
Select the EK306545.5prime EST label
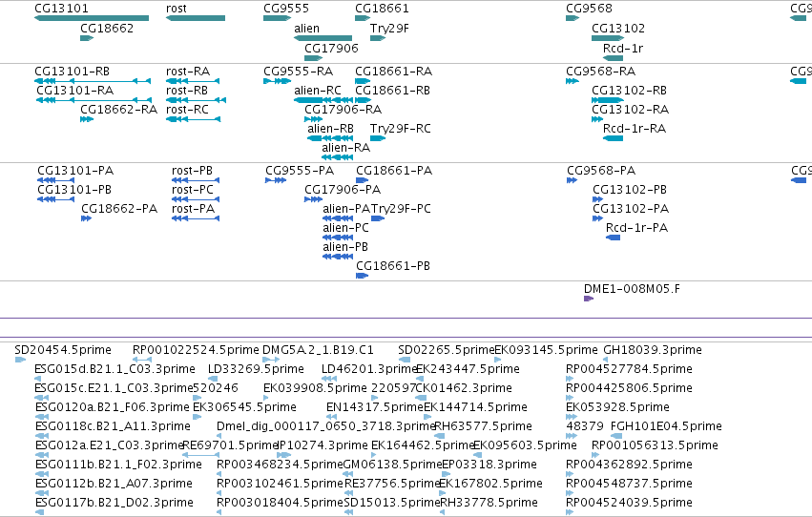[244, 408]
